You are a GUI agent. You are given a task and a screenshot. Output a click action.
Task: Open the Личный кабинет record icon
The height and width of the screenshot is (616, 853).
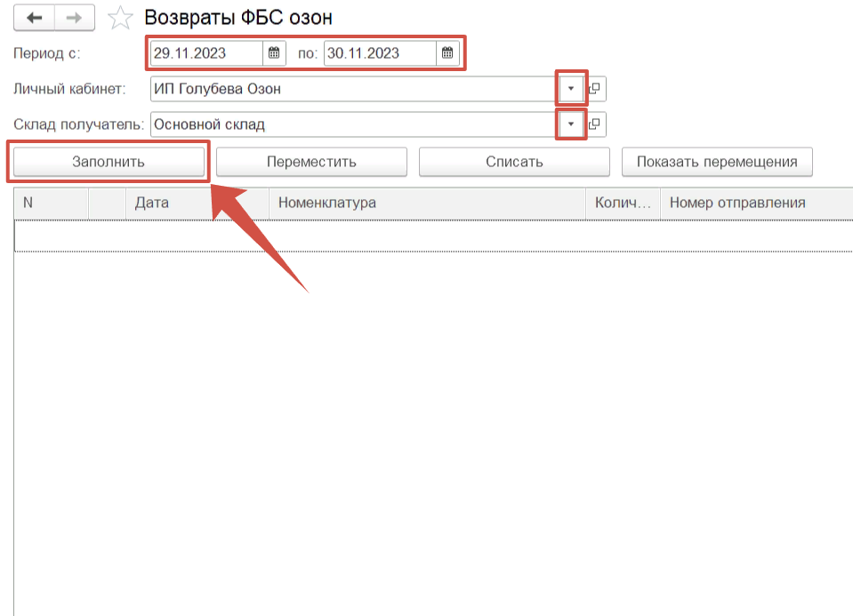point(596,89)
